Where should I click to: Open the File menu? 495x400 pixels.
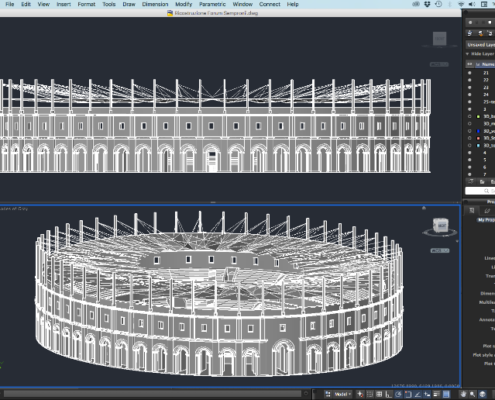coord(10,4)
